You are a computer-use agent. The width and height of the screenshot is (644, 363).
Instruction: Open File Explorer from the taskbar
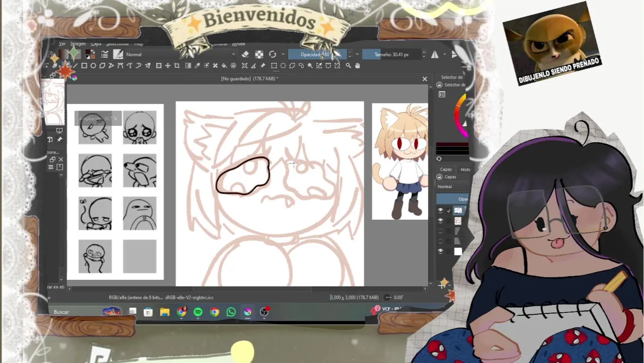[165, 312]
